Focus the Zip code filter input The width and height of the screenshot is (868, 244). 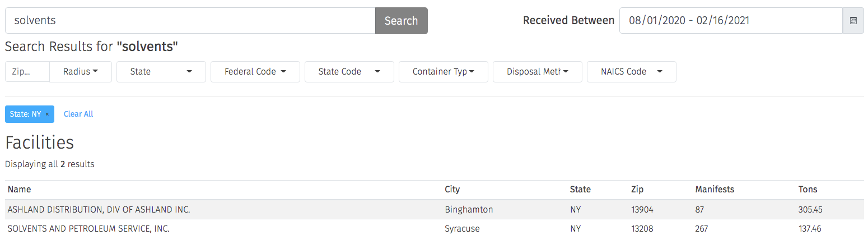click(27, 72)
